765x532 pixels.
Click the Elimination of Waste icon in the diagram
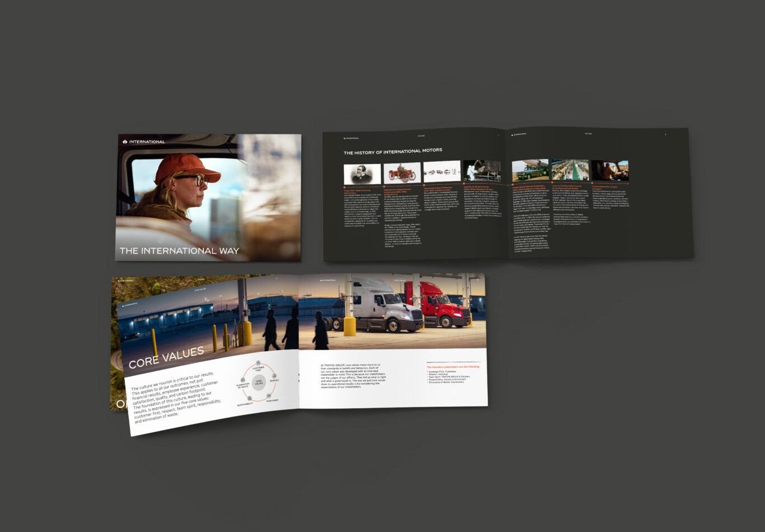[x=243, y=380]
